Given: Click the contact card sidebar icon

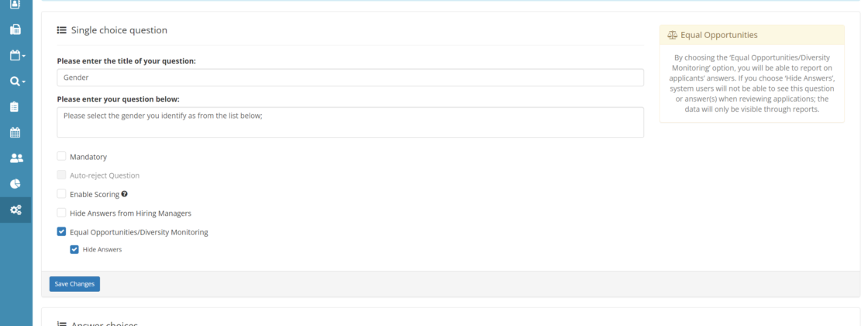Looking at the screenshot, I should point(15,4).
